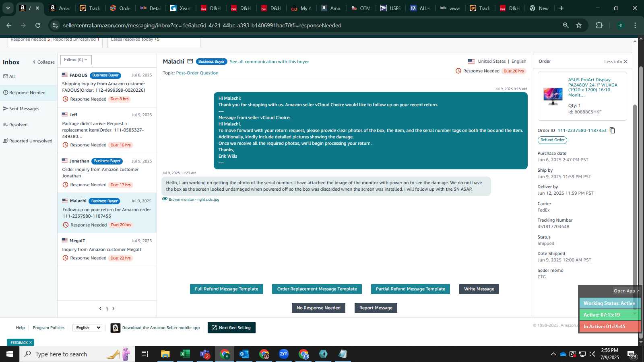Go to next page of inbox list
644x362 pixels.
tap(114, 309)
